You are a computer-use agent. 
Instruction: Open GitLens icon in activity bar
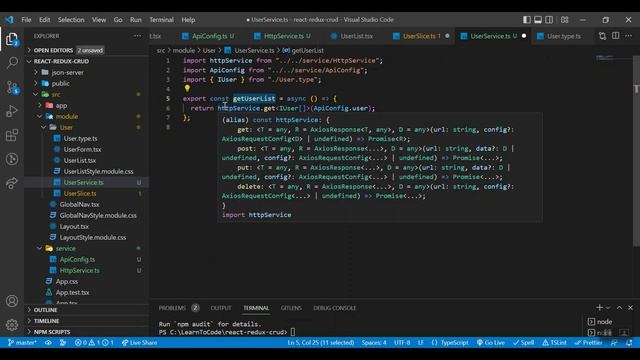(12, 159)
